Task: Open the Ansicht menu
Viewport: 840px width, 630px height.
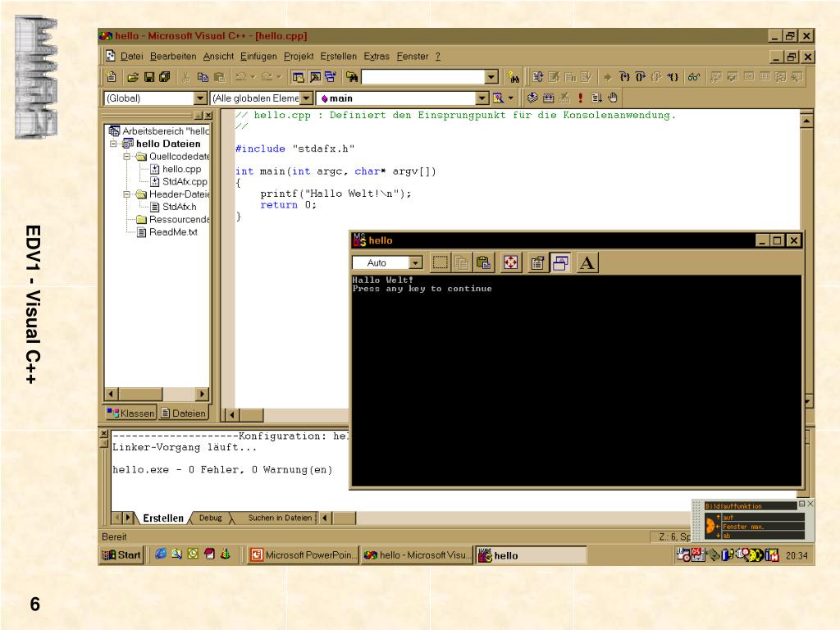Action: click(x=218, y=57)
